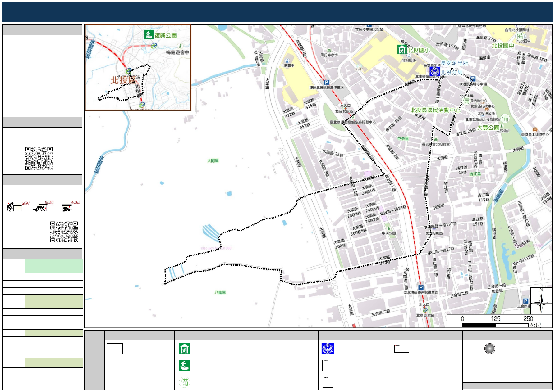Click the crouching-person drop figure beside table
Screen dimensions: 555x392
click(x=14, y=207)
